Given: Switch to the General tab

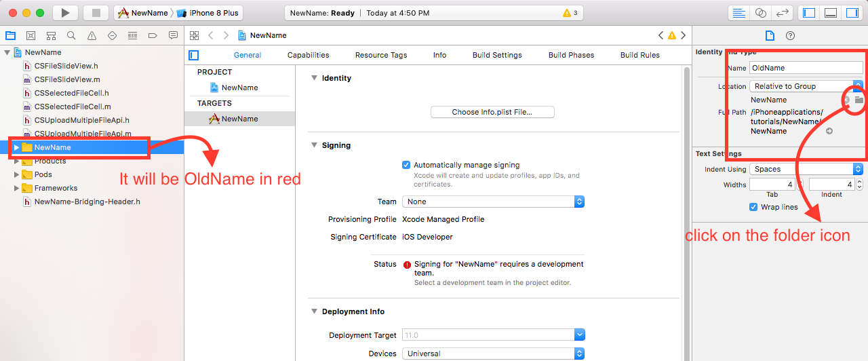Looking at the screenshot, I should coord(248,55).
